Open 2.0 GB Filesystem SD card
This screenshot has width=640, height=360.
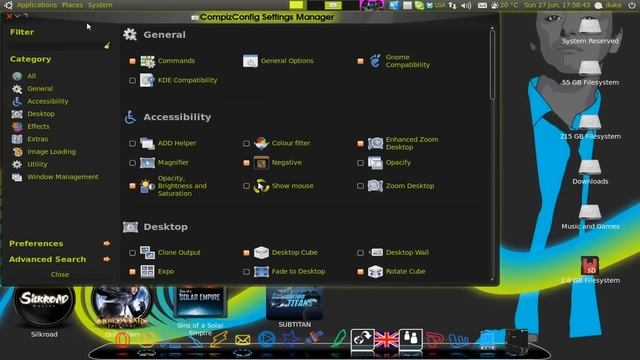(x=590, y=266)
